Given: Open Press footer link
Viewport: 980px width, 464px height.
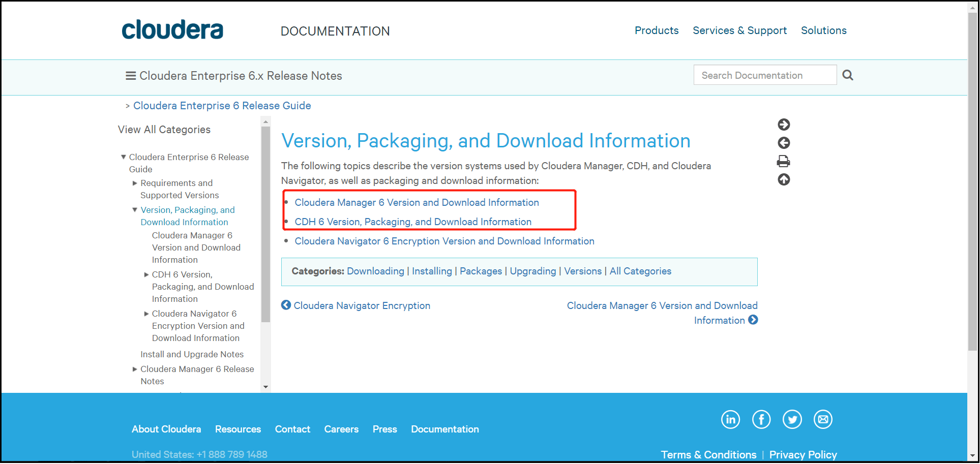Looking at the screenshot, I should point(385,429).
